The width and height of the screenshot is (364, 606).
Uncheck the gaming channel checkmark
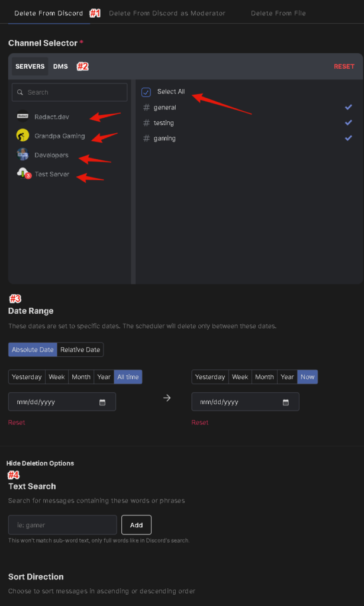(349, 138)
